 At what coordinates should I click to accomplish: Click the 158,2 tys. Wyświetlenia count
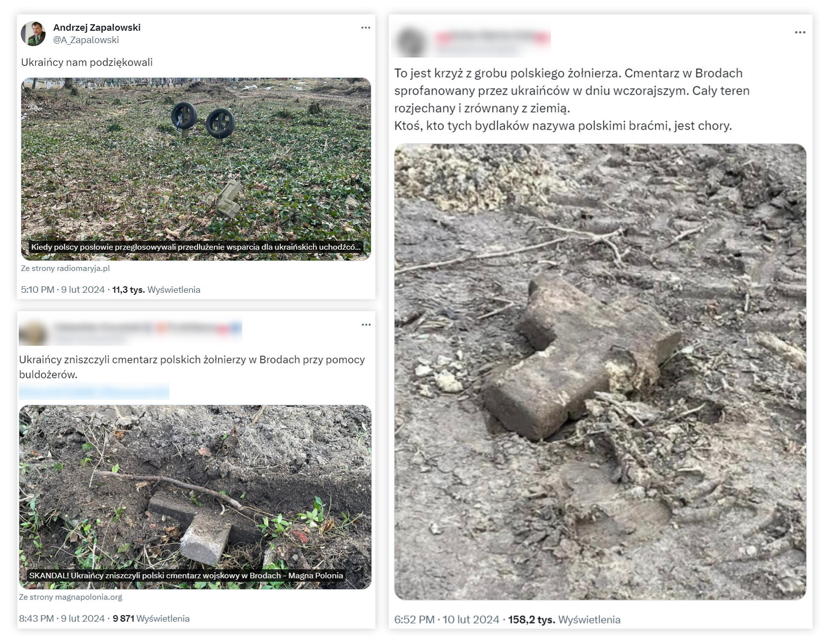pos(564,620)
